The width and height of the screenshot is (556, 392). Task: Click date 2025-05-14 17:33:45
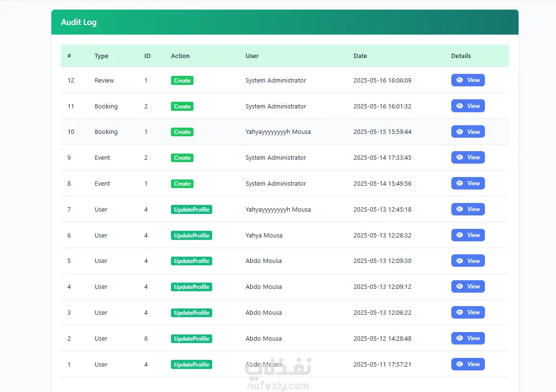coord(382,158)
